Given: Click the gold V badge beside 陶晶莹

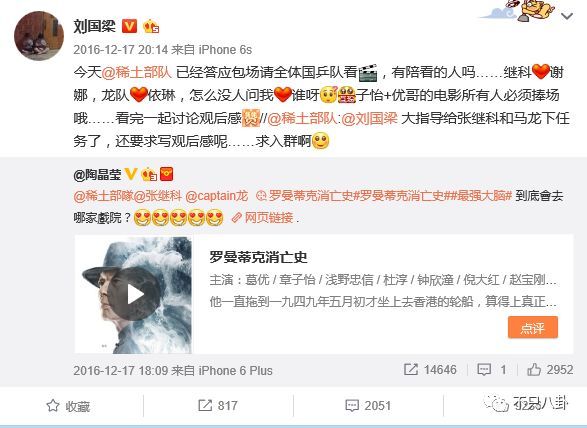Looking at the screenshot, I should (131, 174).
